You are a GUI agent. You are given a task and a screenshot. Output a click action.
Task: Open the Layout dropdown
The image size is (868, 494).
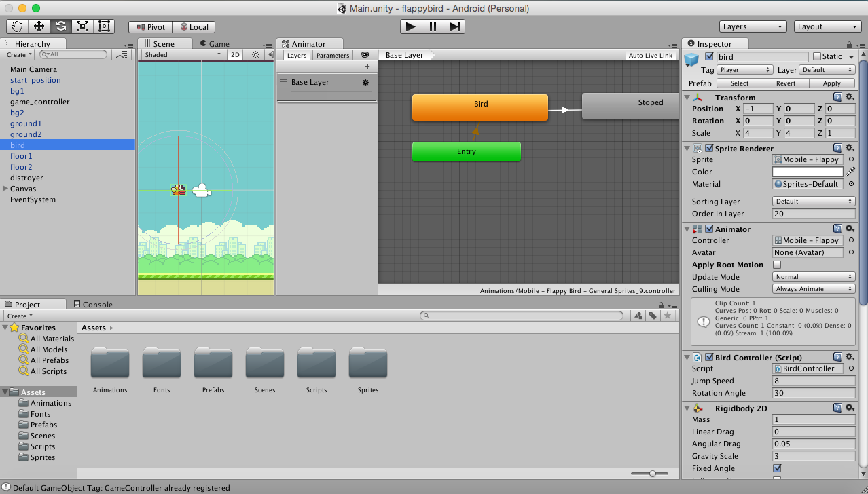coord(828,26)
